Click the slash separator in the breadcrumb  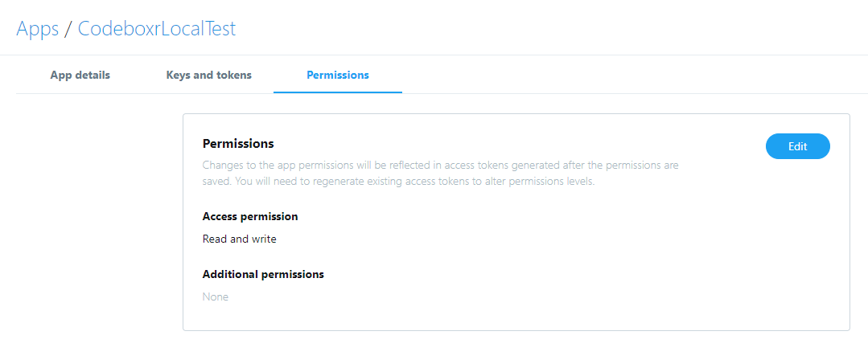(68, 29)
